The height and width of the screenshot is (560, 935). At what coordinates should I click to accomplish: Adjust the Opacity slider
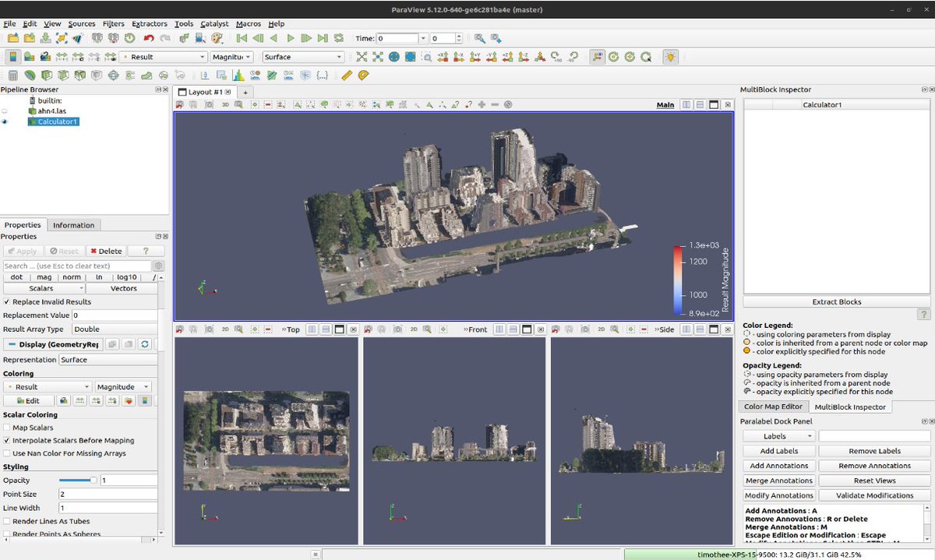(x=78, y=481)
